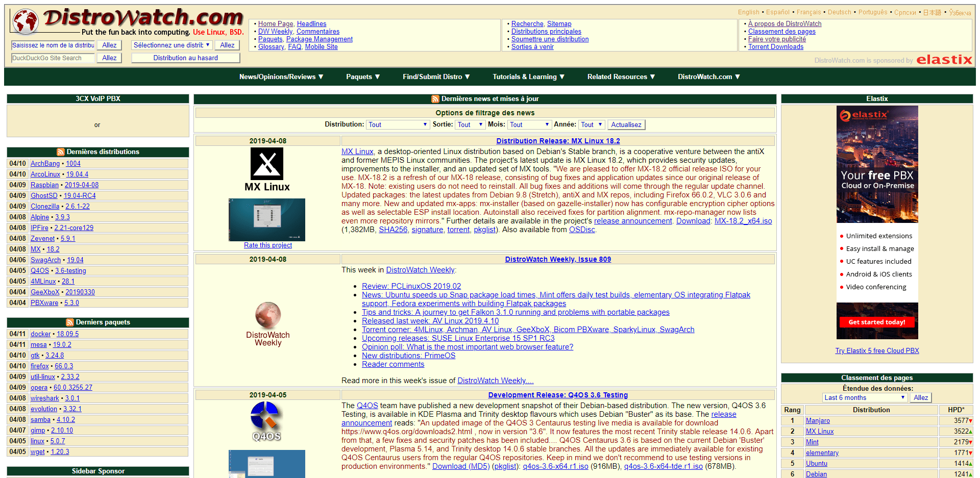980x478 pixels.
Task: Expand the Related Resources menu
Action: 621,77
